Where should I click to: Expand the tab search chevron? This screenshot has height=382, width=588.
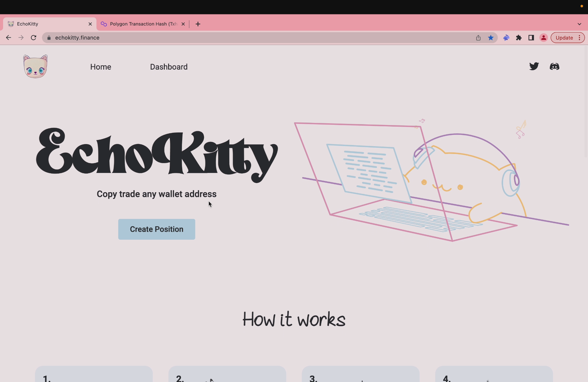pos(579,24)
